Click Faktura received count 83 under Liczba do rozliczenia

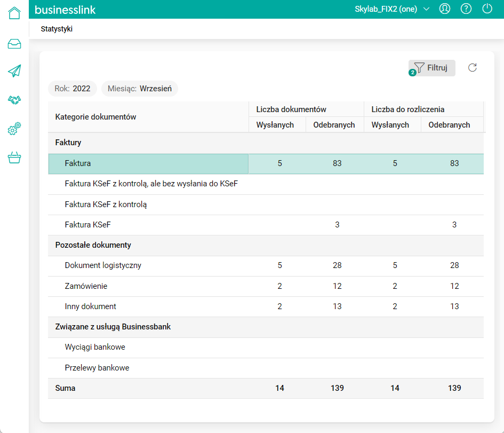[454, 163]
